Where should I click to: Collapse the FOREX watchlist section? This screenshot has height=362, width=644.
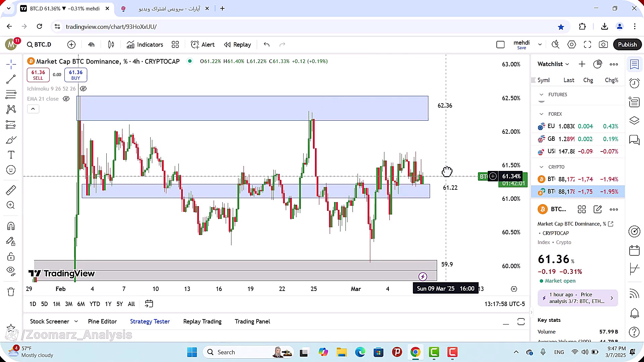pos(541,114)
